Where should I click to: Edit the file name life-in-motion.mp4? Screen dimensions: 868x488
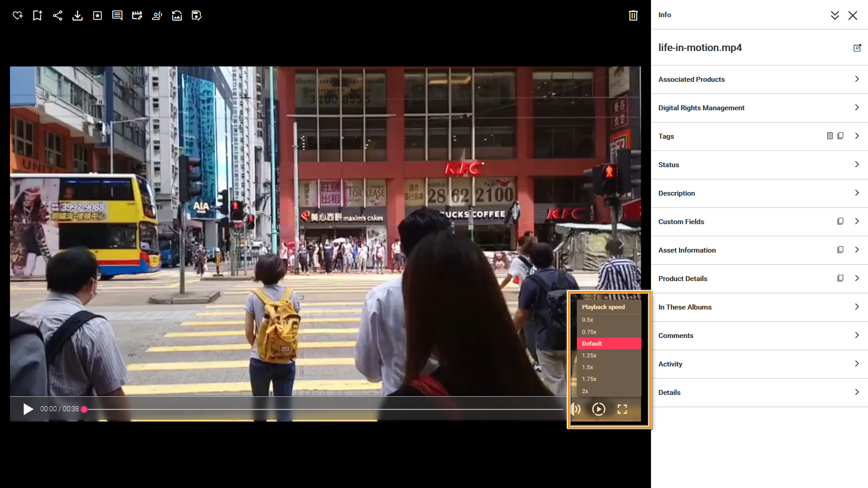857,47
